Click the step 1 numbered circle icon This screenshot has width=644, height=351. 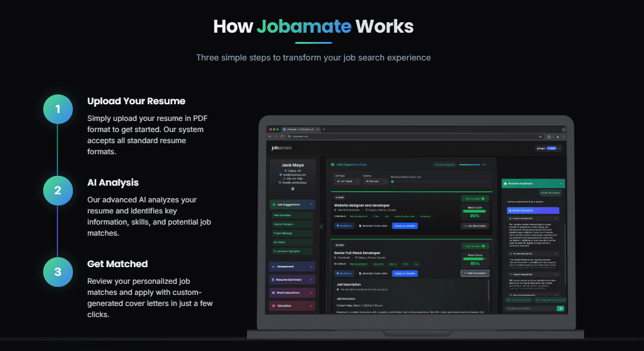57,109
